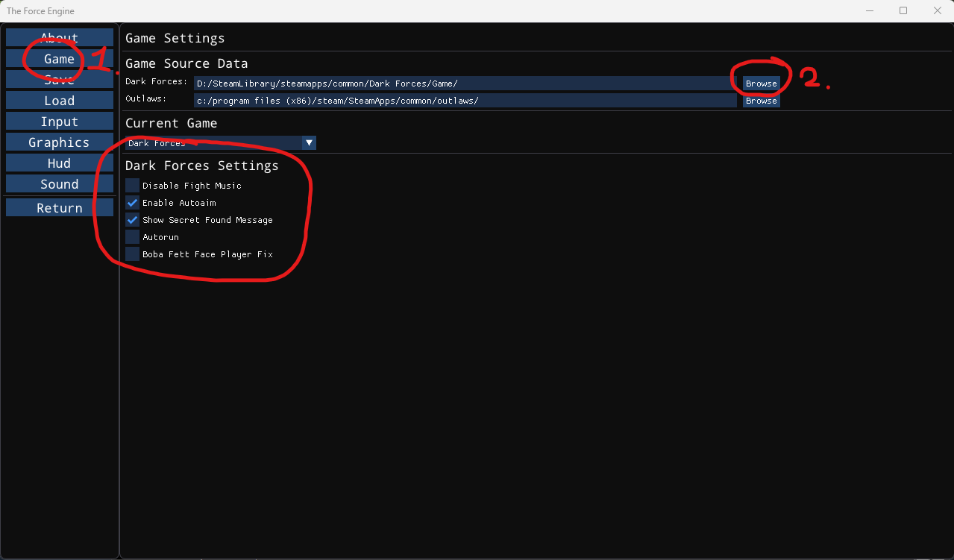Minimize The Force Engine window

coord(870,10)
